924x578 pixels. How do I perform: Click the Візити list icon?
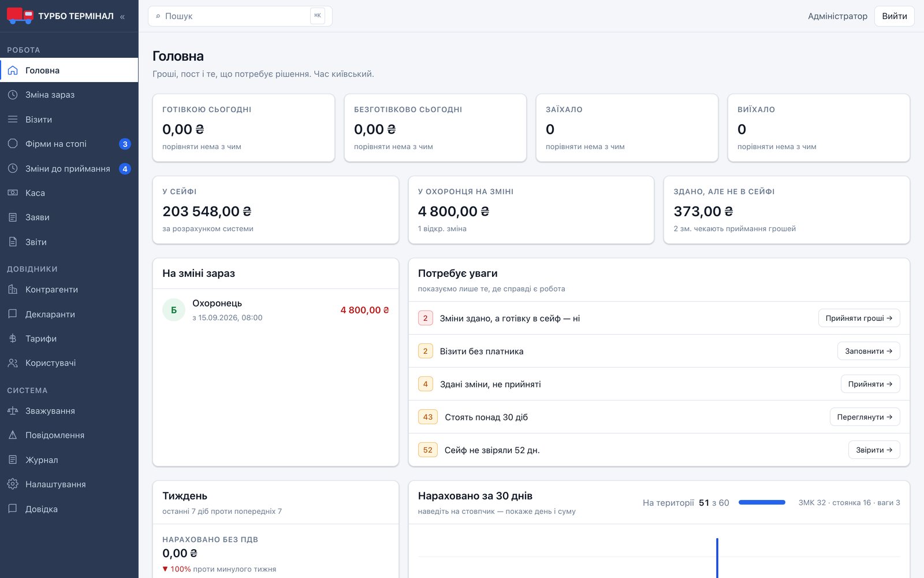pos(13,120)
